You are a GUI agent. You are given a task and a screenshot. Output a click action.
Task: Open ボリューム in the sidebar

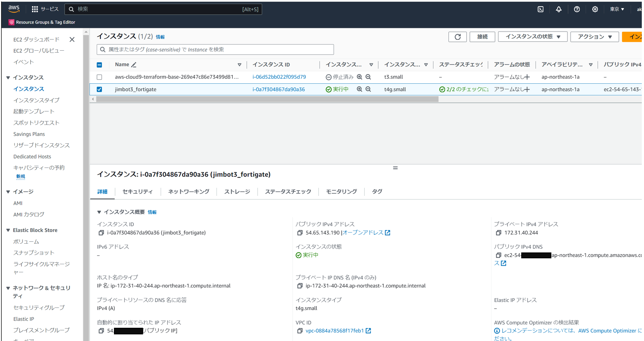pyautogui.click(x=26, y=242)
